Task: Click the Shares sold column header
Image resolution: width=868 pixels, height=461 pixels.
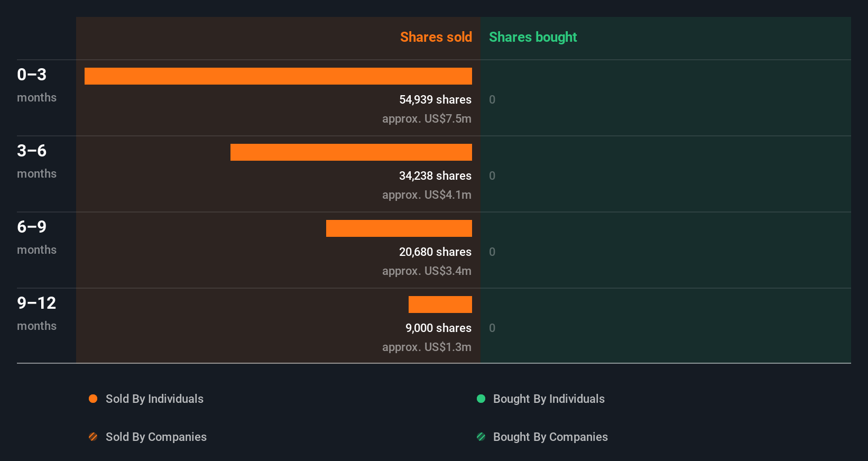Action: [x=436, y=37]
